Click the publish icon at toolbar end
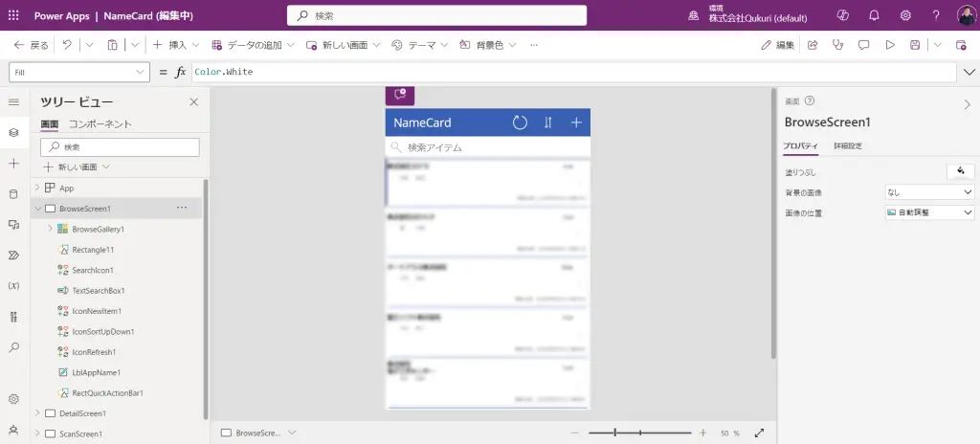Image resolution: width=980 pixels, height=444 pixels. click(961, 45)
